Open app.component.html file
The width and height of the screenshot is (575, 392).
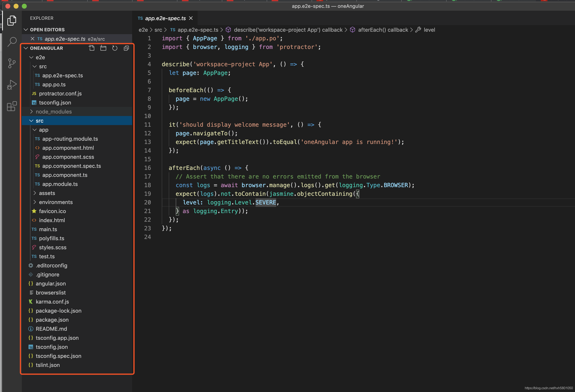(68, 148)
